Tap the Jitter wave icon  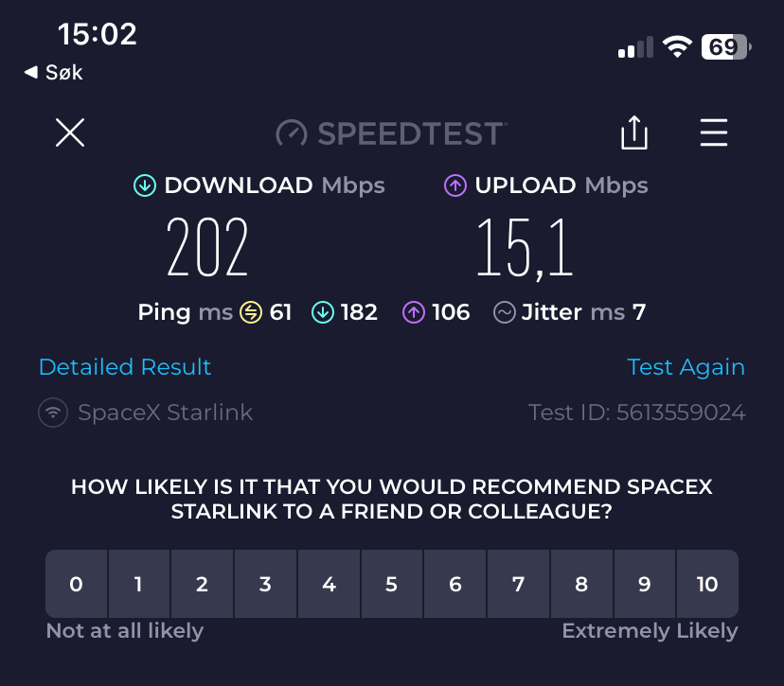(505, 313)
